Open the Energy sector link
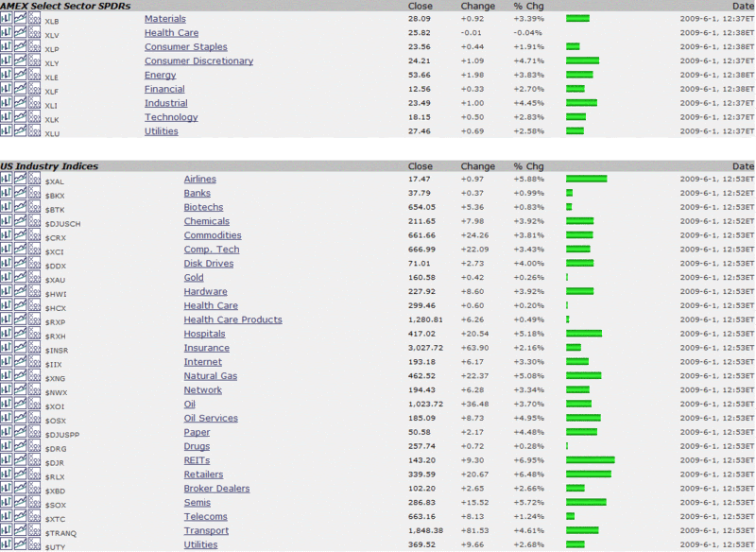 click(160, 76)
